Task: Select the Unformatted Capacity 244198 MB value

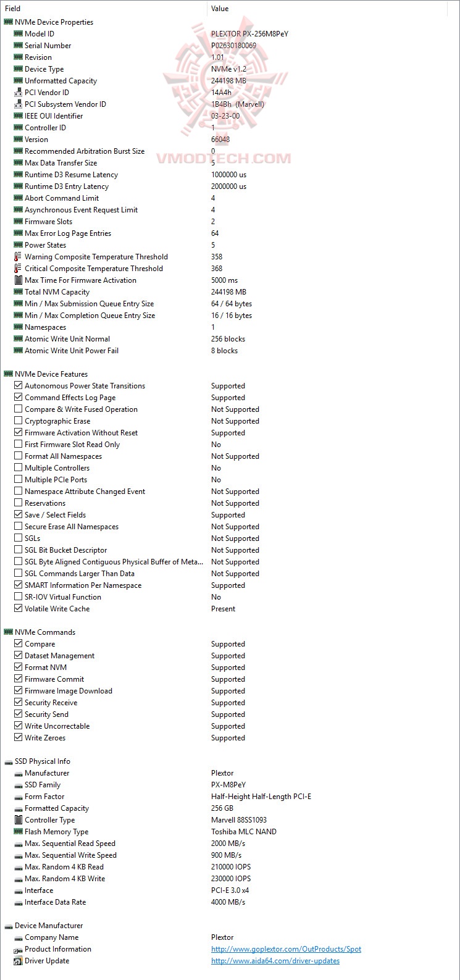Action: pos(228,81)
